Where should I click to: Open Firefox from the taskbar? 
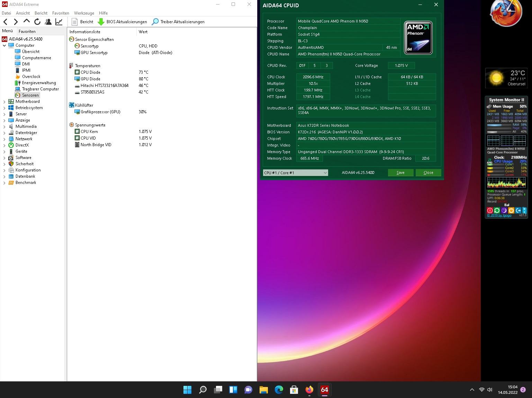click(x=309, y=390)
